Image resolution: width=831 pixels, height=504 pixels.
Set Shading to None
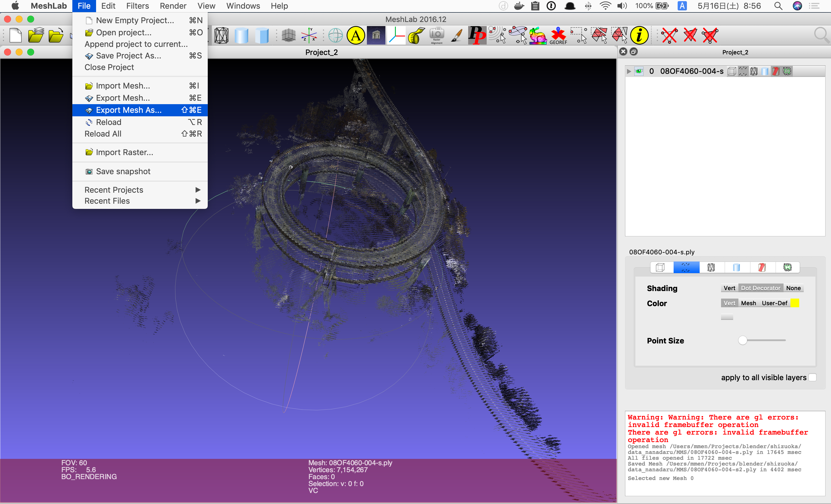coord(793,288)
